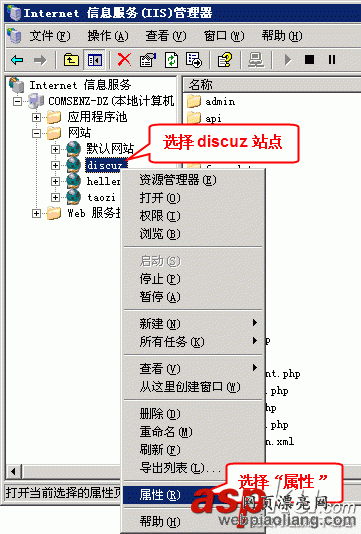Click the admin folder name in the list

220,101
